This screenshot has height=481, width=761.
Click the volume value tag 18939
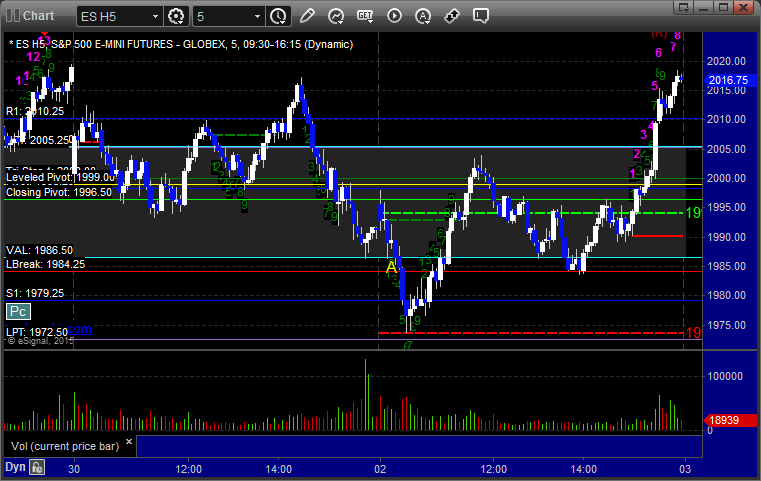point(729,420)
